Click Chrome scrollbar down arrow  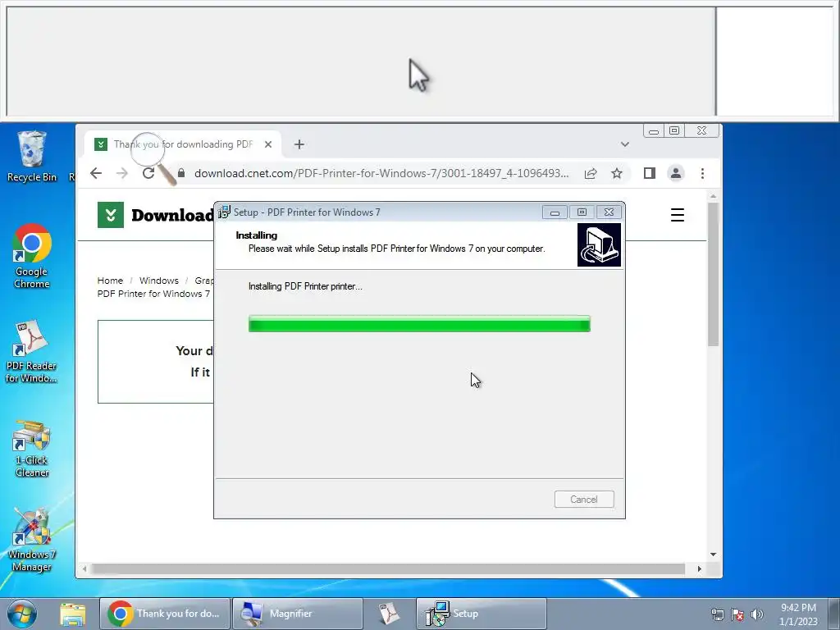[713, 555]
